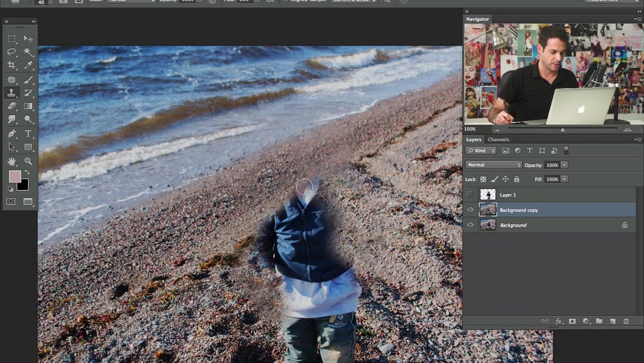Select the Gradient tool
644x363 pixels.
pyautogui.click(x=28, y=106)
